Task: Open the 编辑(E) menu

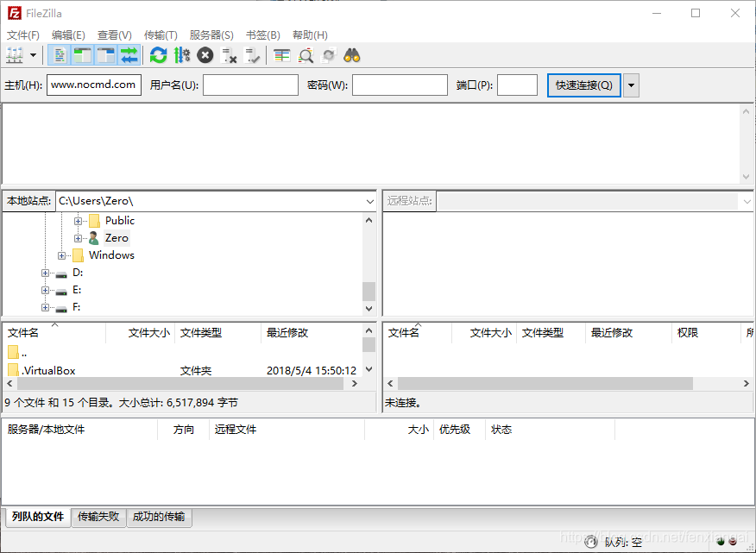Action: pos(68,35)
